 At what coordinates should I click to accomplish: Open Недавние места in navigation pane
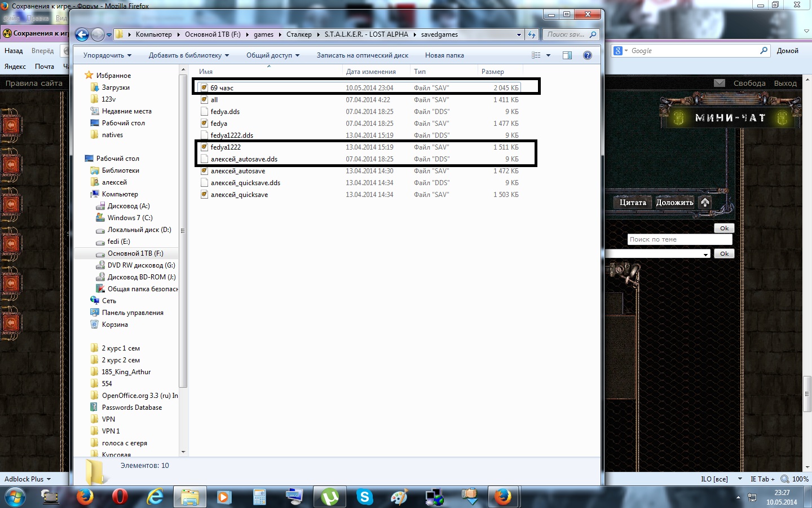(126, 111)
